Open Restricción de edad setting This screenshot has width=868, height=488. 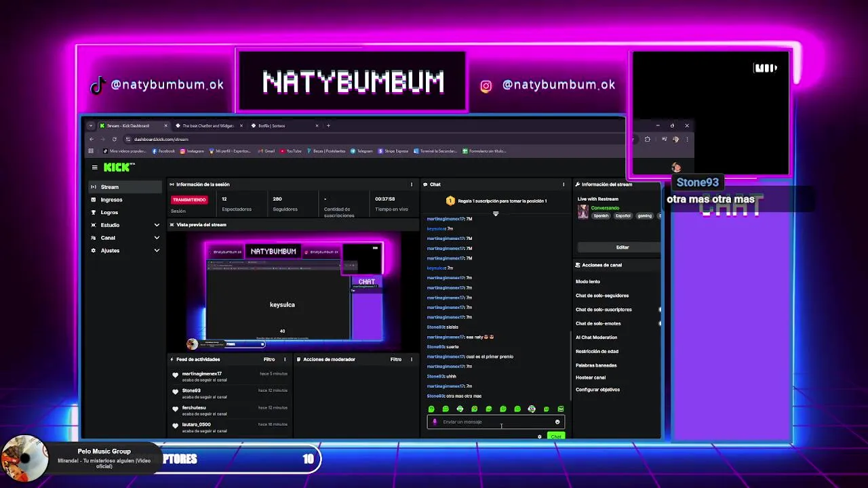pos(596,351)
